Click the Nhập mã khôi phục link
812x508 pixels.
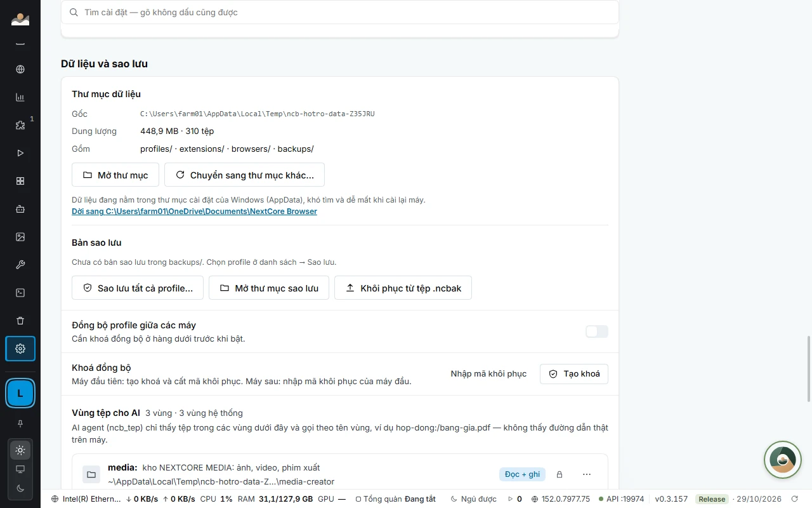pyautogui.click(x=488, y=374)
